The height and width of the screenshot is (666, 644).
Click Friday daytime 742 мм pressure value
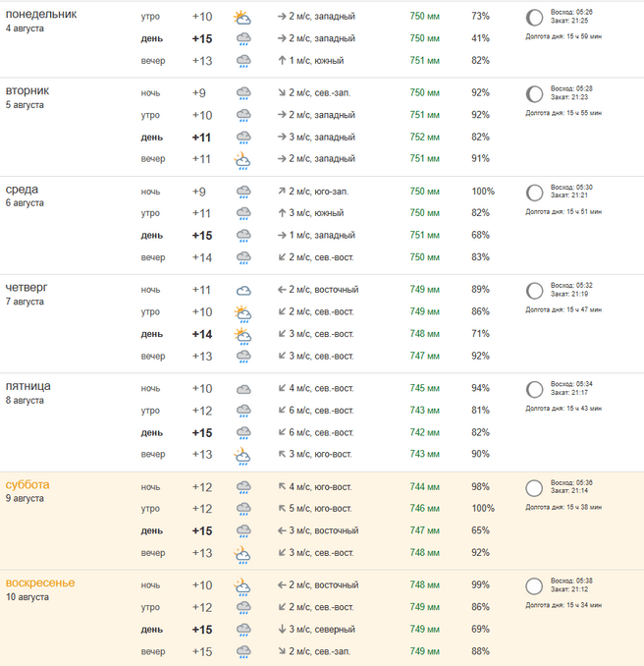425,432
